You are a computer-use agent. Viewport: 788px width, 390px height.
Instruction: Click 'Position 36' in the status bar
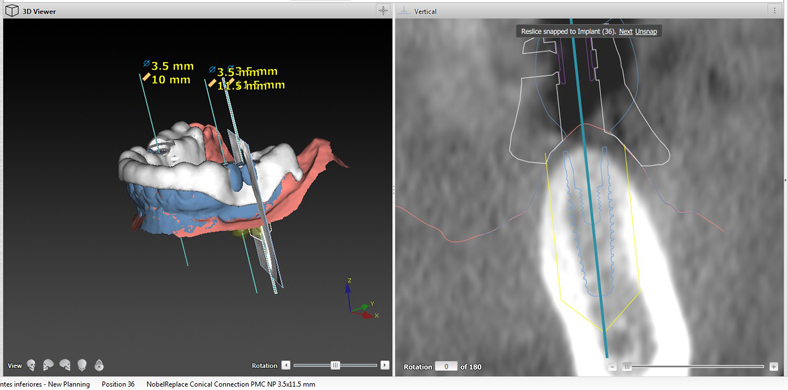[x=118, y=384]
